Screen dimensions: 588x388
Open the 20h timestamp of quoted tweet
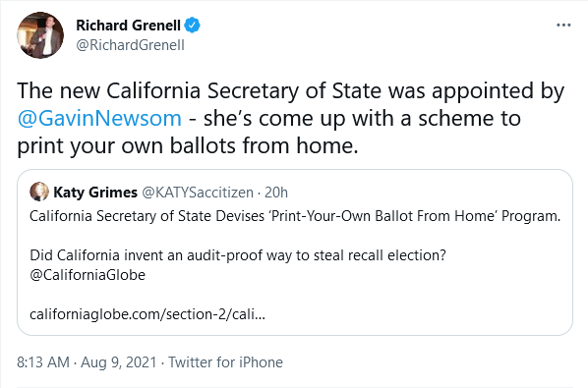click(x=276, y=193)
